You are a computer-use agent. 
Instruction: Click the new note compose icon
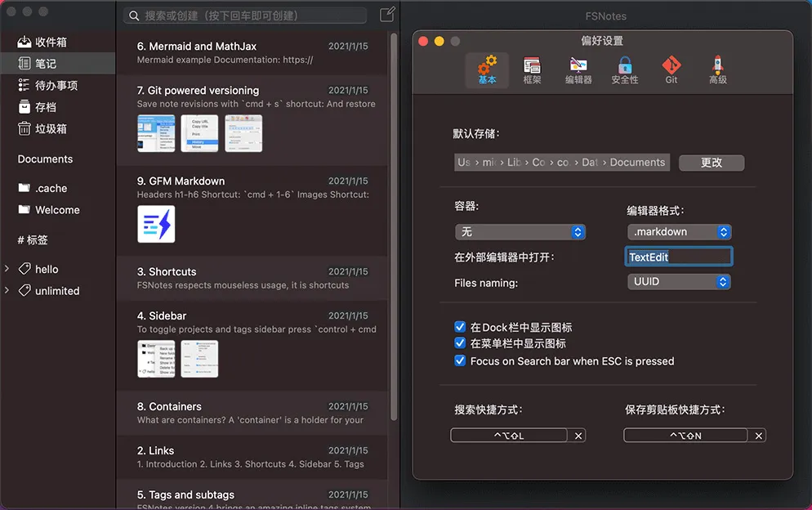(x=387, y=15)
